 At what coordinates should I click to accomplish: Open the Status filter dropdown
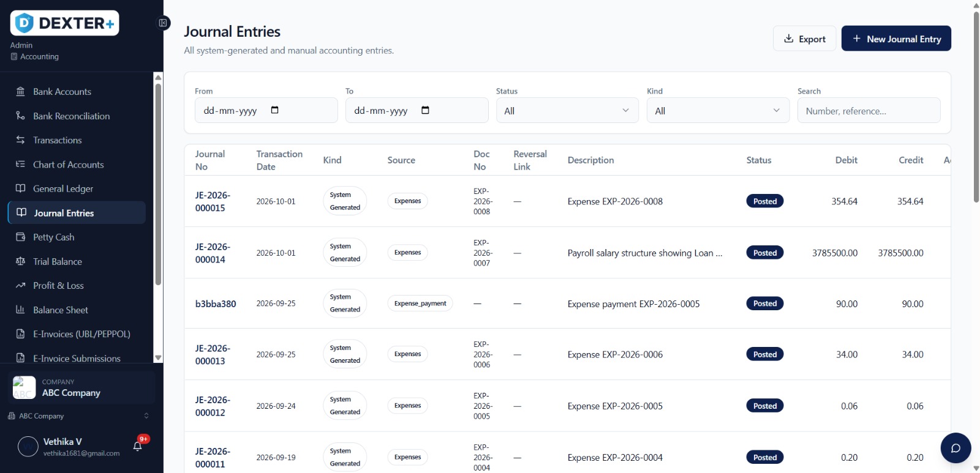pos(567,111)
